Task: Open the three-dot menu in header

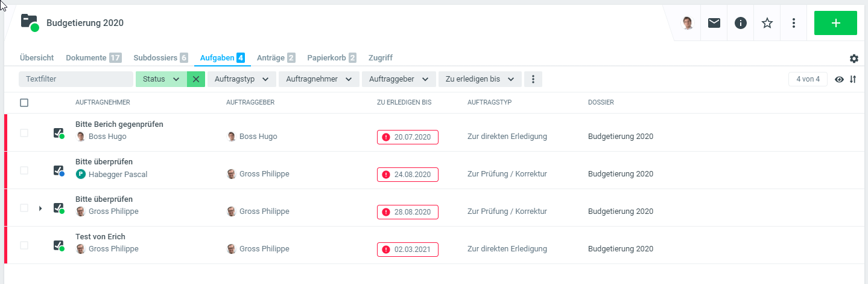Action: click(x=794, y=23)
